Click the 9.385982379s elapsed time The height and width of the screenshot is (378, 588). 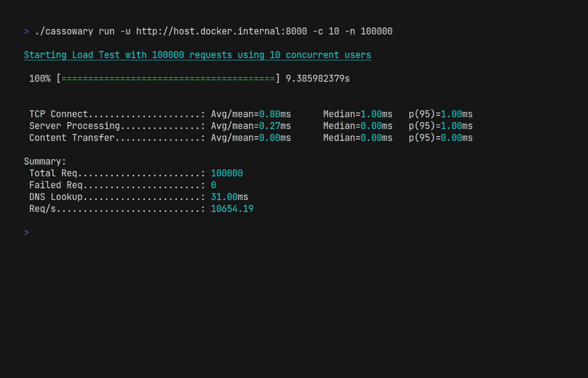[x=318, y=79]
